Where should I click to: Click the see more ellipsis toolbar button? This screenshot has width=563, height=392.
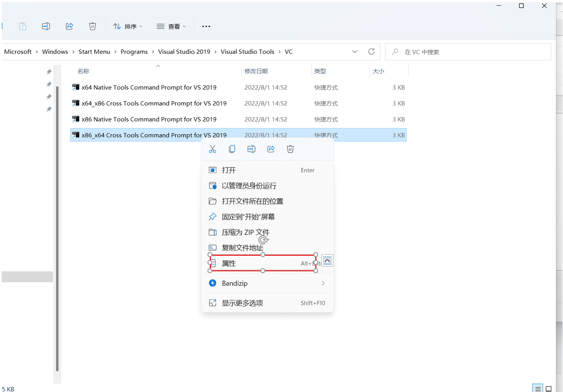[206, 26]
